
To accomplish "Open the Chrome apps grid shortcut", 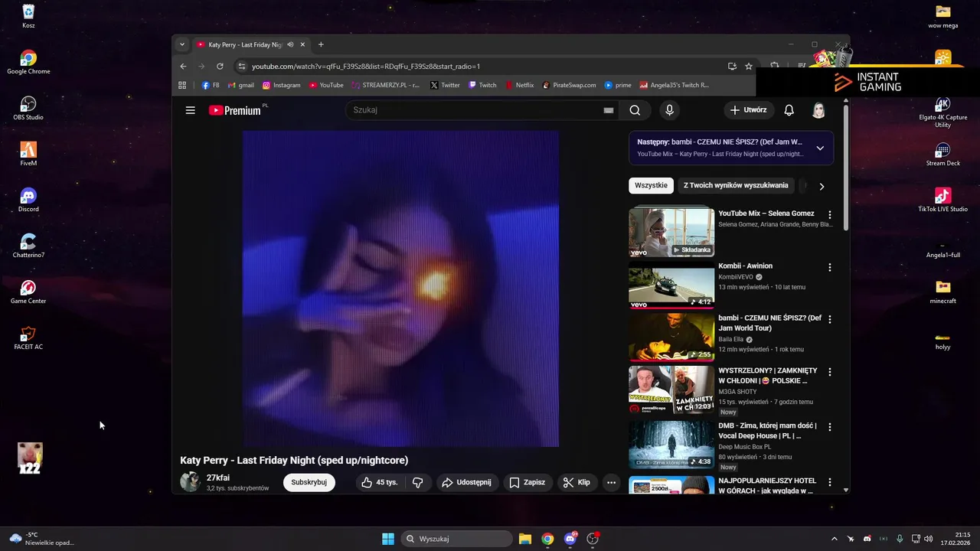I will click(182, 85).
